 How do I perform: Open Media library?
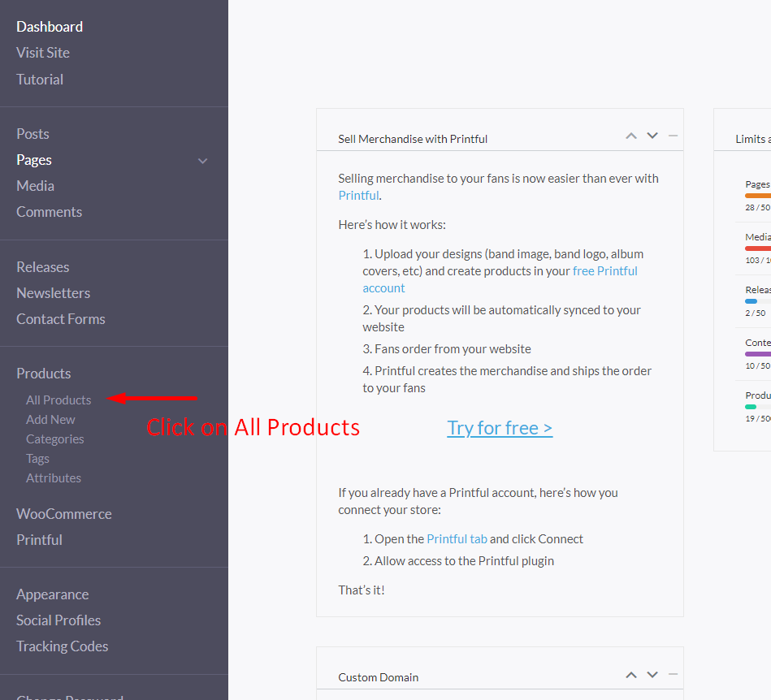coord(36,186)
